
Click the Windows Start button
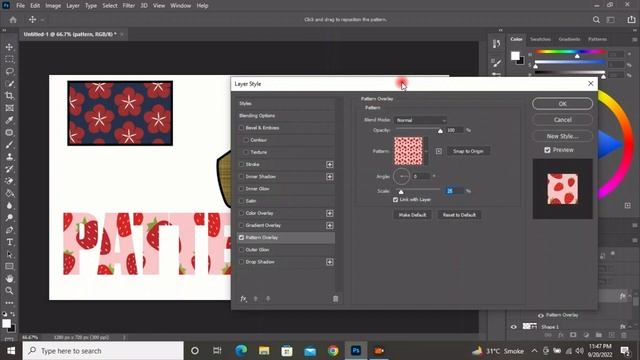[11, 351]
